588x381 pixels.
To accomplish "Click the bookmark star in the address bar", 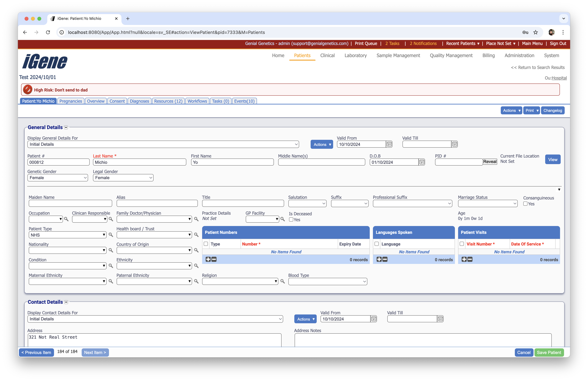I will pos(536,32).
